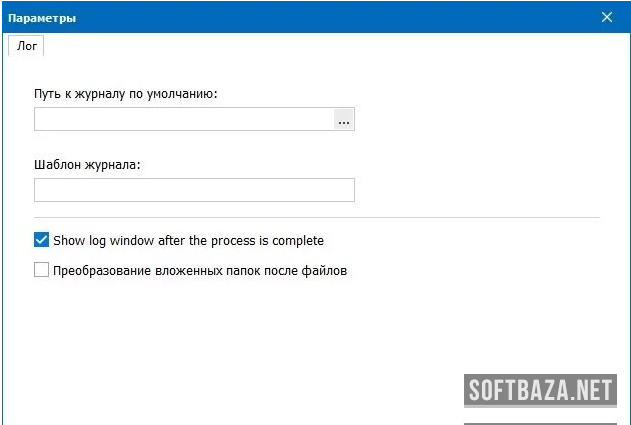Click the browse "..." button for journal path
This screenshot has width=631, height=425.
pyautogui.click(x=344, y=120)
